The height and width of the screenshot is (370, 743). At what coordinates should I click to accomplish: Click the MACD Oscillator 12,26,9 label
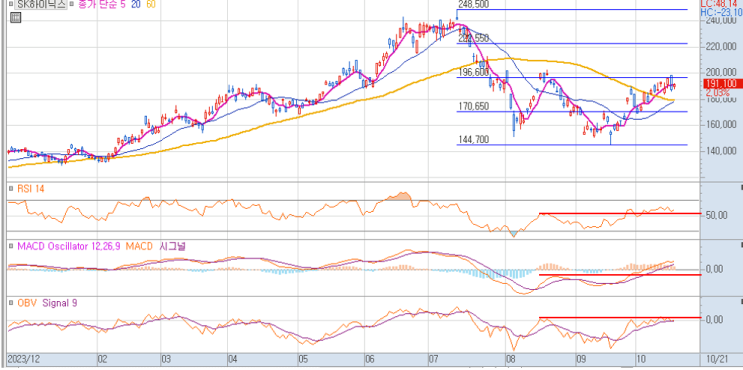pyautogui.click(x=69, y=246)
